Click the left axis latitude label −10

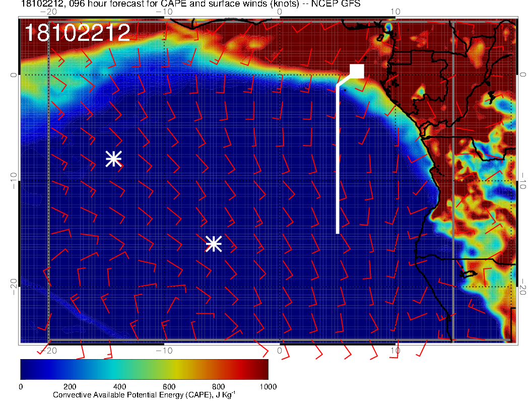tap(13, 180)
